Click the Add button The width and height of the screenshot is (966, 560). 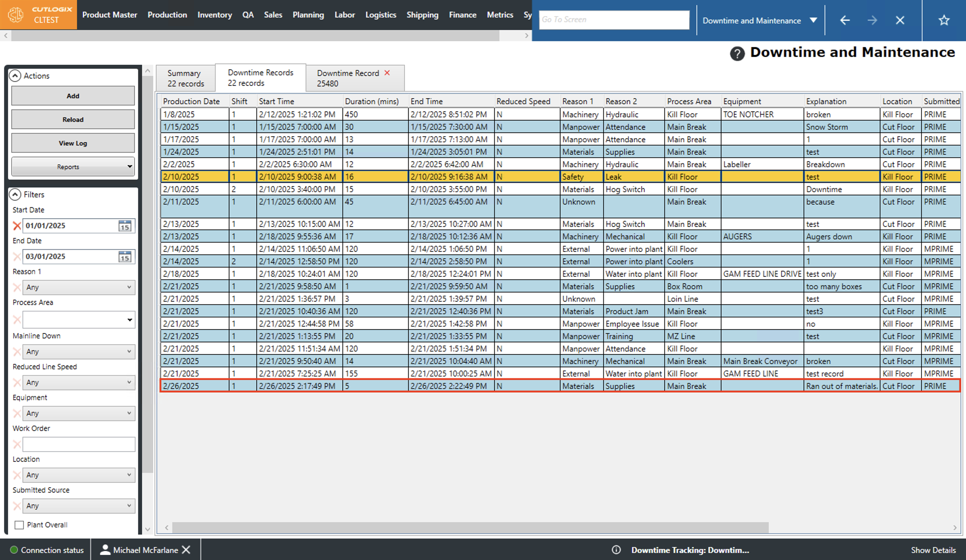tap(73, 96)
